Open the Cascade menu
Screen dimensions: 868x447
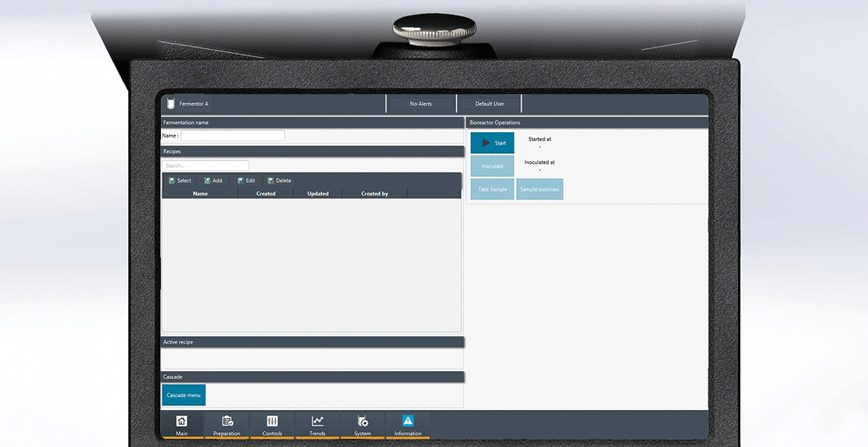[183, 395]
